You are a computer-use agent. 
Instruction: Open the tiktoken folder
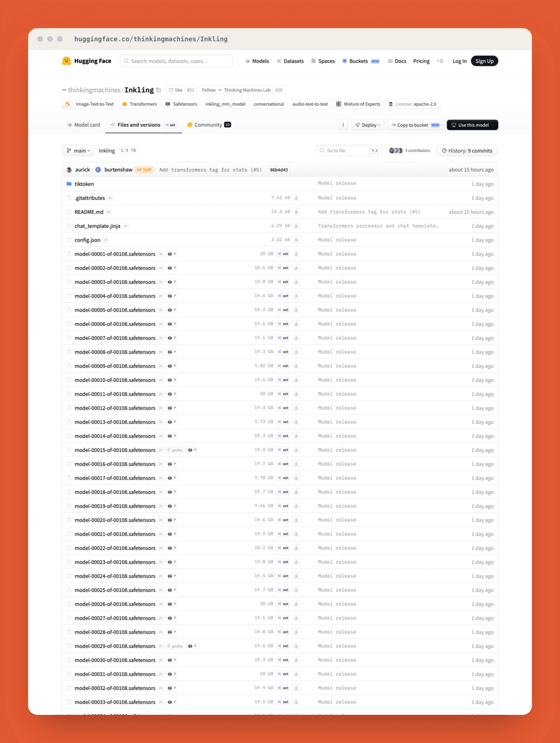[x=84, y=184]
